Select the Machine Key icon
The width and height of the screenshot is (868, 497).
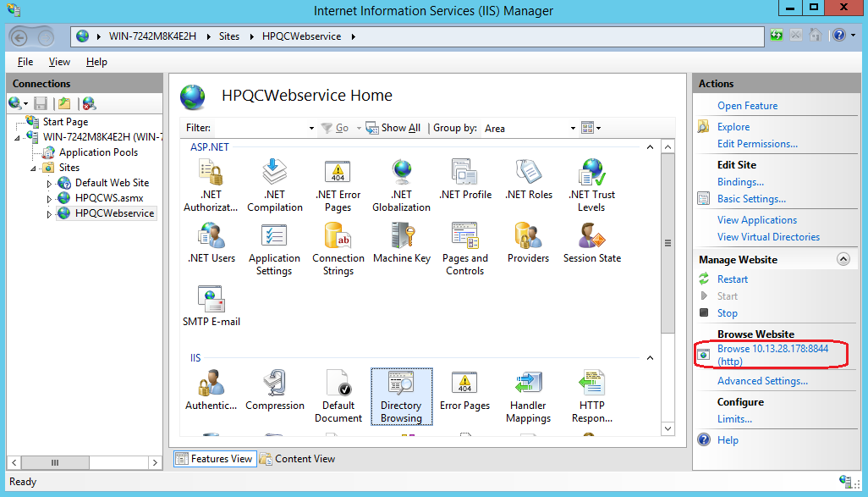click(x=402, y=246)
